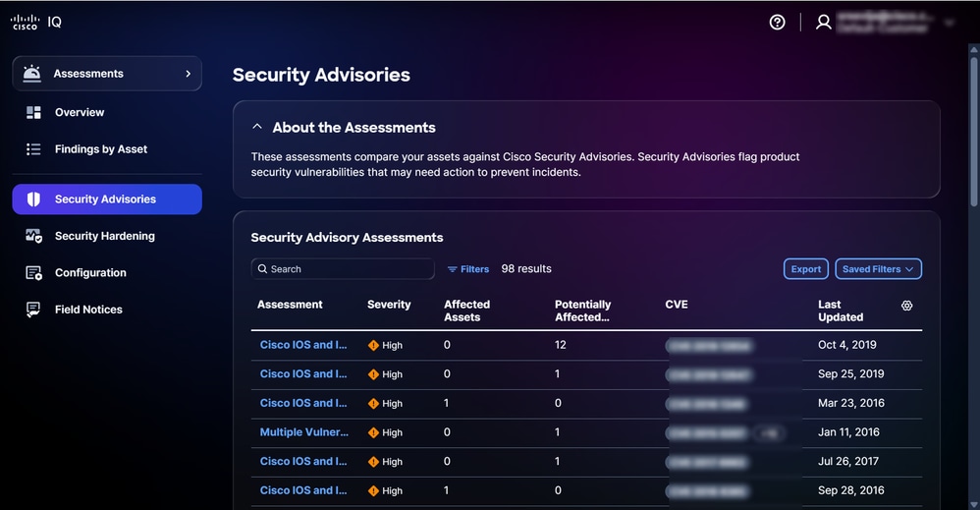Click the 98 results count
Image resolution: width=980 pixels, height=510 pixels.
click(x=526, y=268)
